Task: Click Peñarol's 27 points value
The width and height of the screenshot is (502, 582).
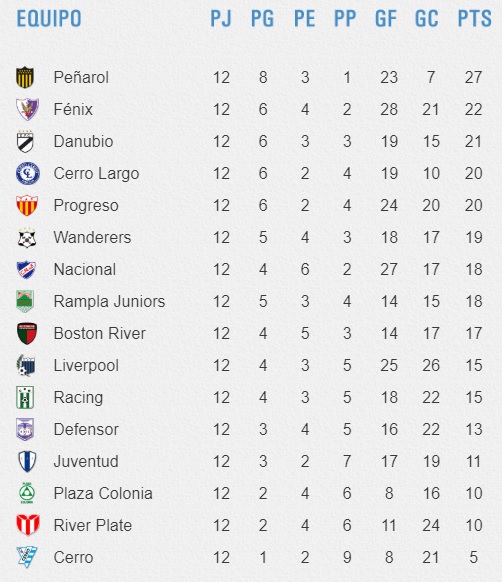Action: [473, 77]
